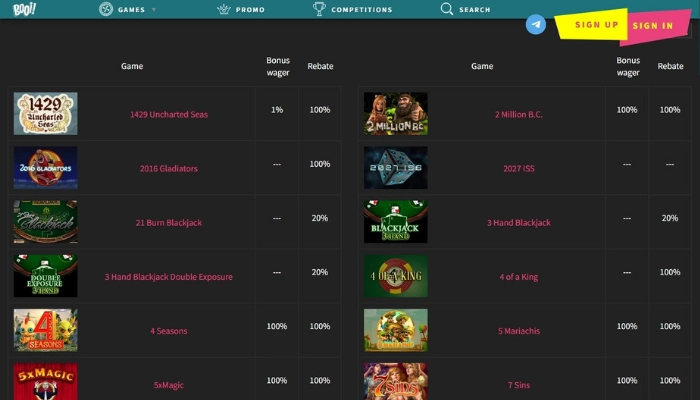The height and width of the screenshot is (400, 700).
Task: Click the Competitions trophy icon
Action: click(x=319, y=9)
